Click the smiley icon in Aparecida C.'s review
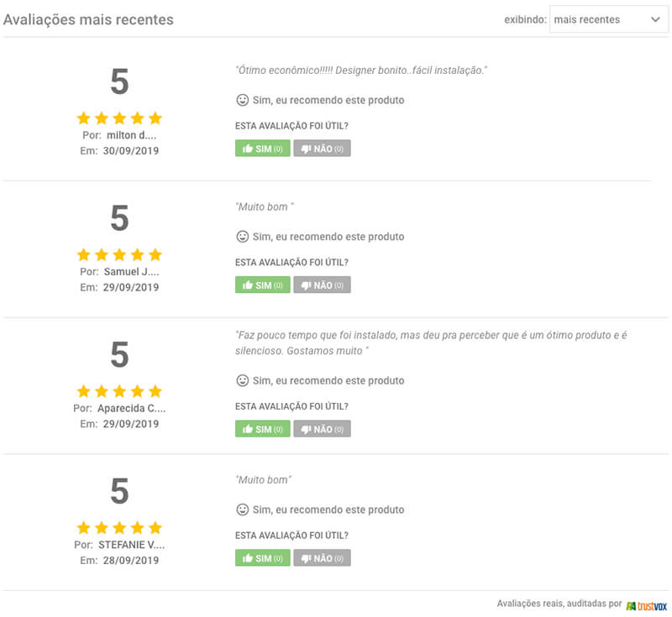This screenshot has width=672, height=617. pos(243,380)
